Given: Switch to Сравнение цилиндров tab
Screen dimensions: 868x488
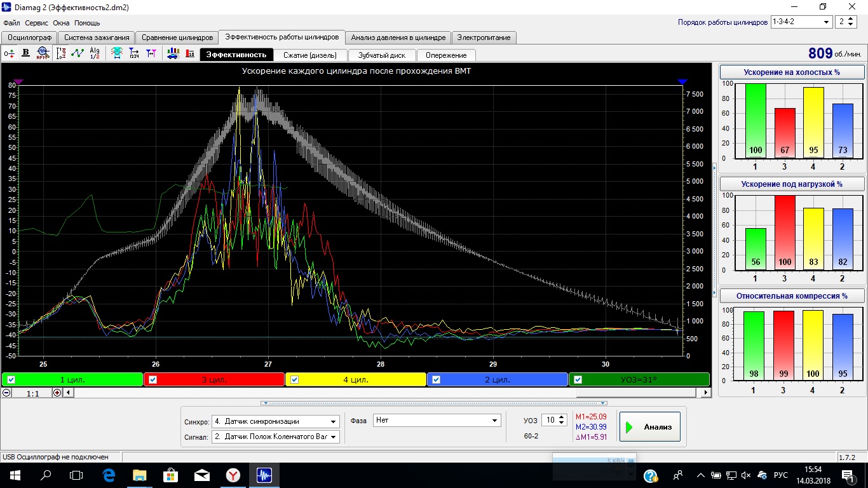Looking at the screenshot, I should pos(177,37).
